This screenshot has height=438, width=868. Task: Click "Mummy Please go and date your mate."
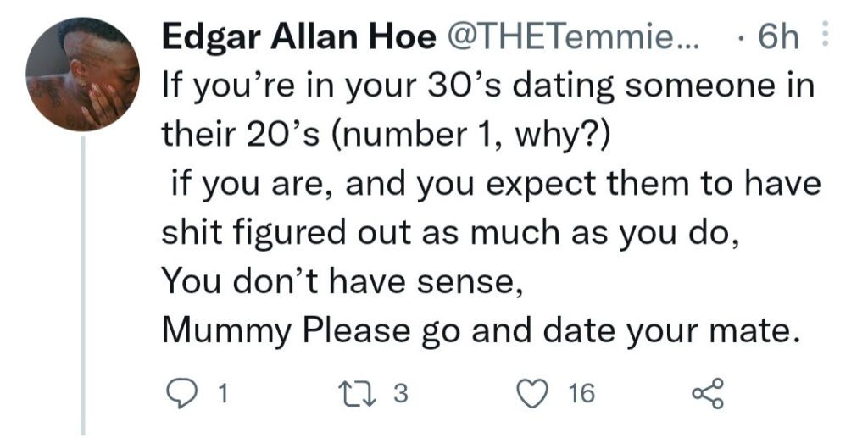[x=481, y=329]
